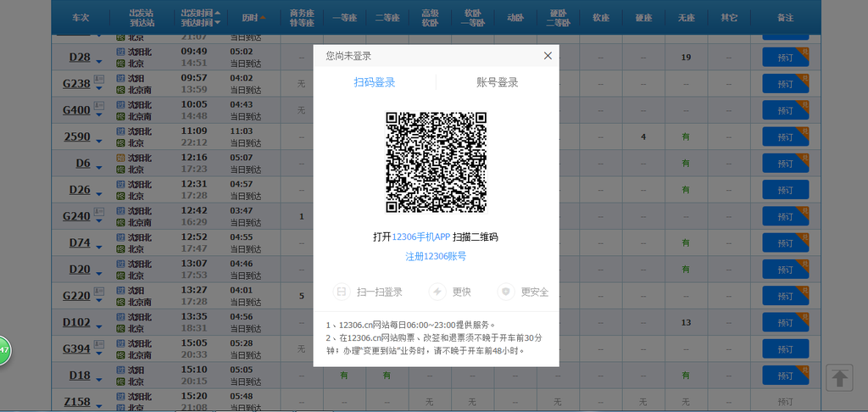This screenshot has width=868, height=412.
Task: Click the ID card icon beside G238
Action: pyautogui.click(x=99, y=79)
